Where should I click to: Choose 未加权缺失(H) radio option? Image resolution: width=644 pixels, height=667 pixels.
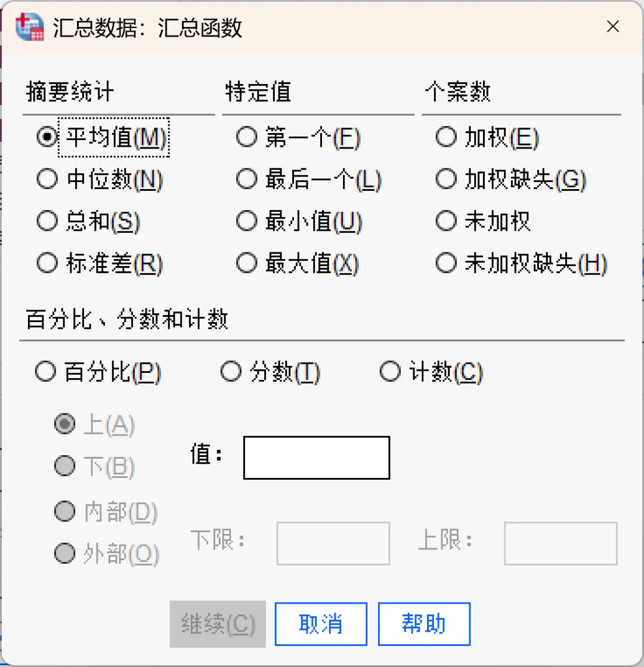[x=446, y=263]
